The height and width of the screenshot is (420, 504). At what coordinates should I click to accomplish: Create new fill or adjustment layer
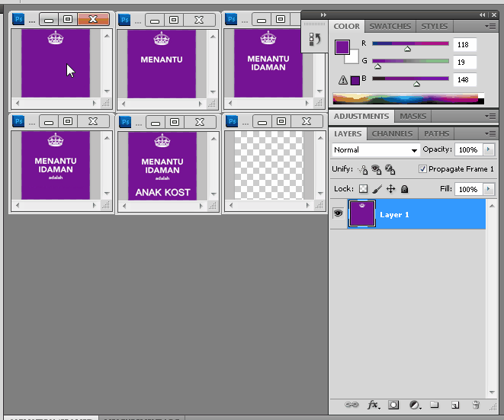pos(415,405)
